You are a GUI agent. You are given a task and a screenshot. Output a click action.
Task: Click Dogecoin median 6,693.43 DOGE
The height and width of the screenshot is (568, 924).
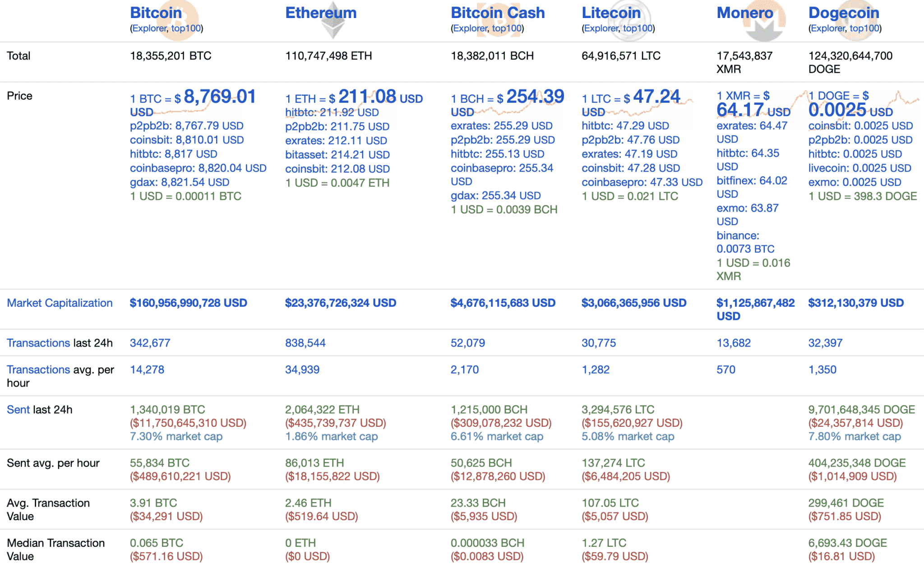tap(848, 543)
